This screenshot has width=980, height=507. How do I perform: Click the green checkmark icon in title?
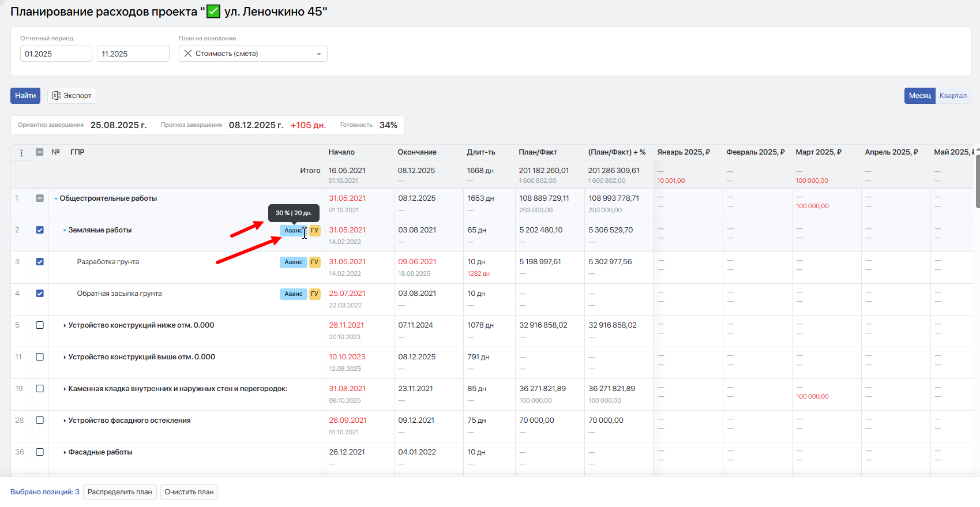click(213, 12)
